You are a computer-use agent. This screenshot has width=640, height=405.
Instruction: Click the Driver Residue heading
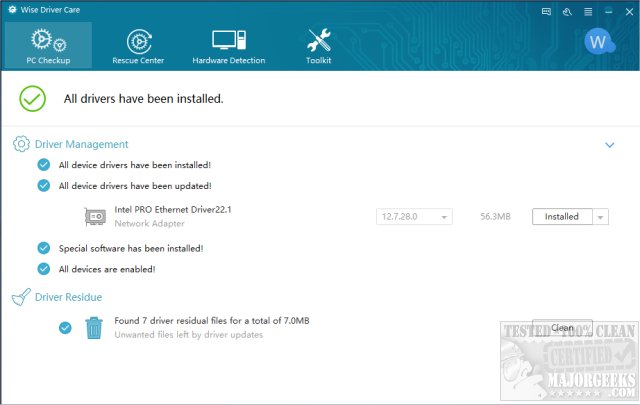69,297
